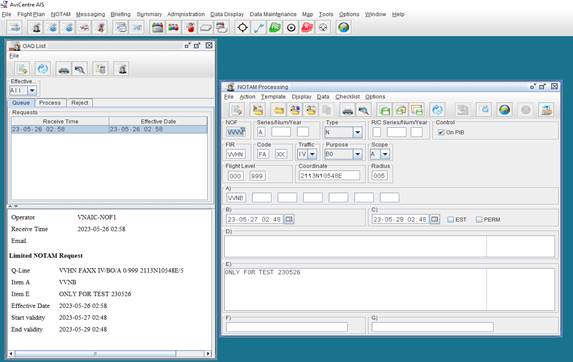Click the horizontal scrollbar in request details
573x362 pixels.
110,354
